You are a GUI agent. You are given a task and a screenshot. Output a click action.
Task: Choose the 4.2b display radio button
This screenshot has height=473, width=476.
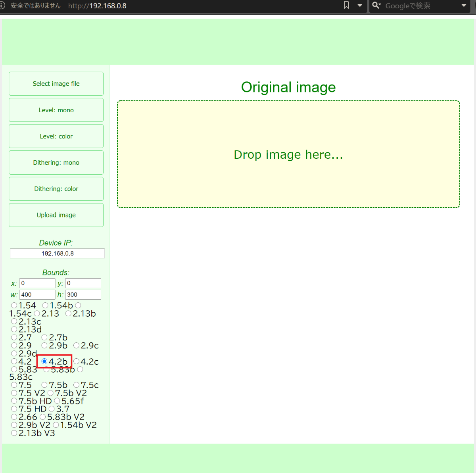(44, 361)
